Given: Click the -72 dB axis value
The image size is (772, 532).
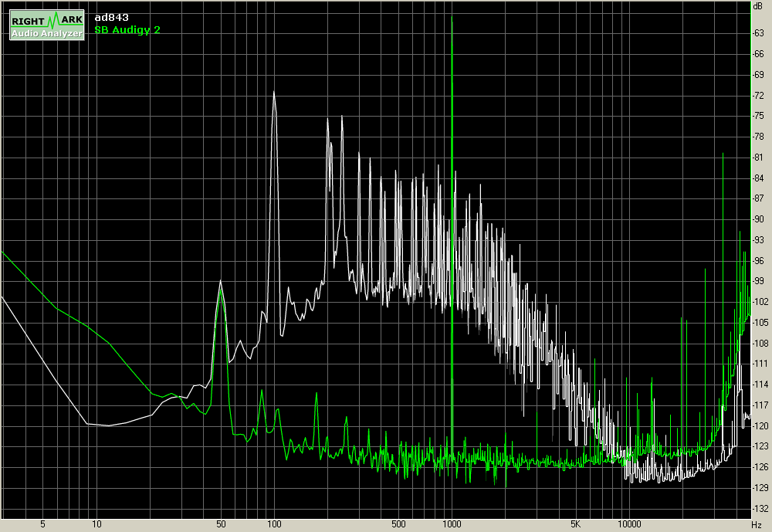Looking at the screenshot, I should [x=758, y=96].
